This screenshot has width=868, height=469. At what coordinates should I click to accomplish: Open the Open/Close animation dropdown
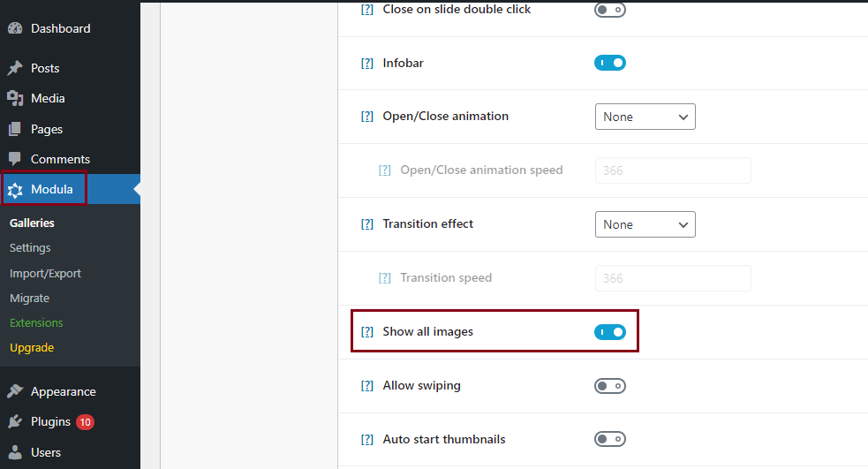tap(645, 117)
